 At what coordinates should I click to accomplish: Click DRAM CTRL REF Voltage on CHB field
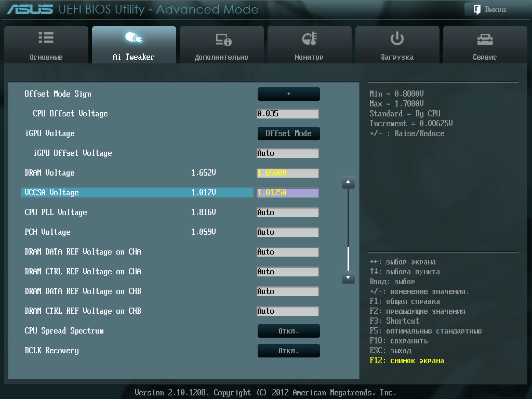pyautogui.click(x=288, y=311)
